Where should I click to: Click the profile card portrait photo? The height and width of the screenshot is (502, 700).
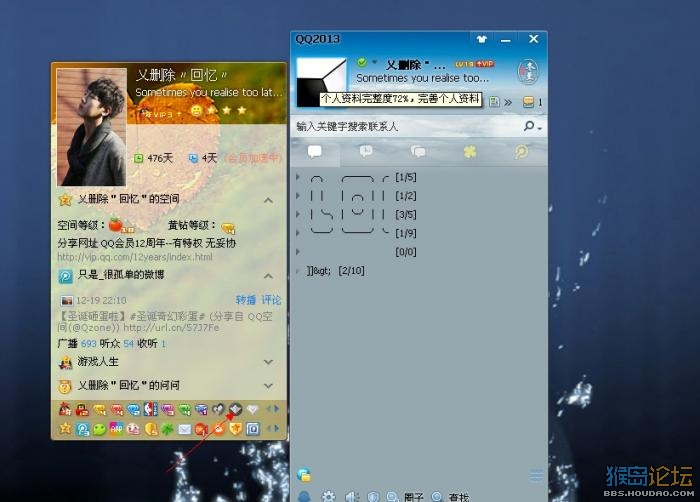pyautogui.click(x=92, y=127)
